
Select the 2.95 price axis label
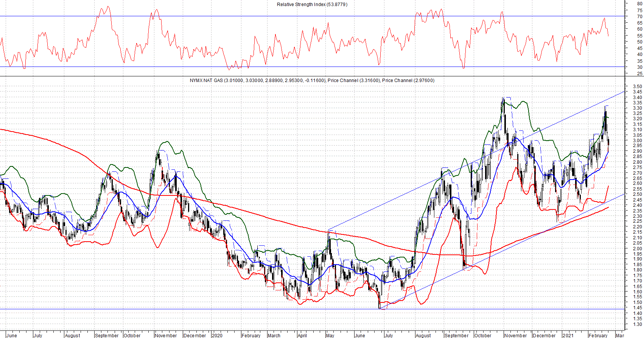pyautogui.click(x=637, y=146)
